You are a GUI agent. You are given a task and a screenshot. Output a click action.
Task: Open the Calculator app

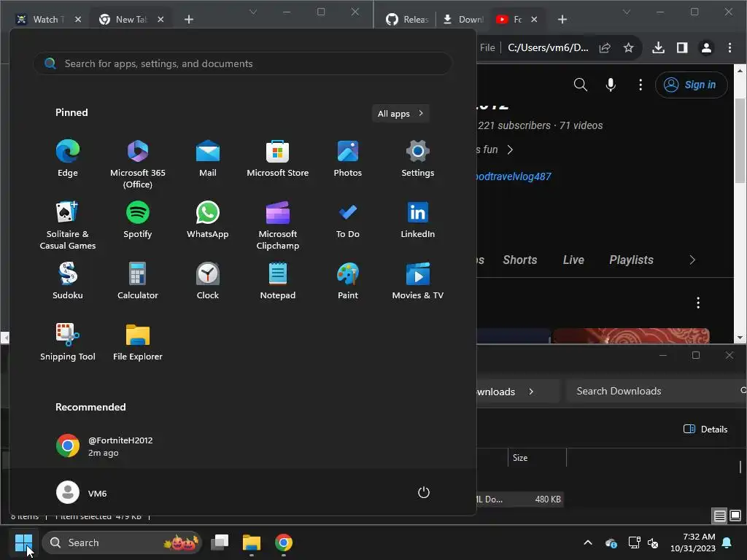(138, 281)
